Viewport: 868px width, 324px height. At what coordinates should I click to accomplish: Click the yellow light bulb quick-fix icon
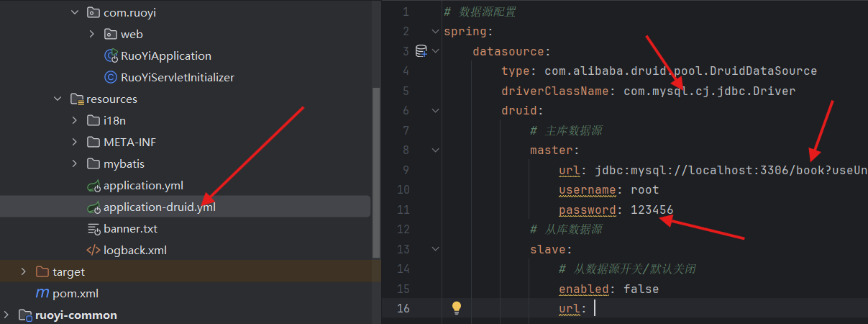coord(457,308)
